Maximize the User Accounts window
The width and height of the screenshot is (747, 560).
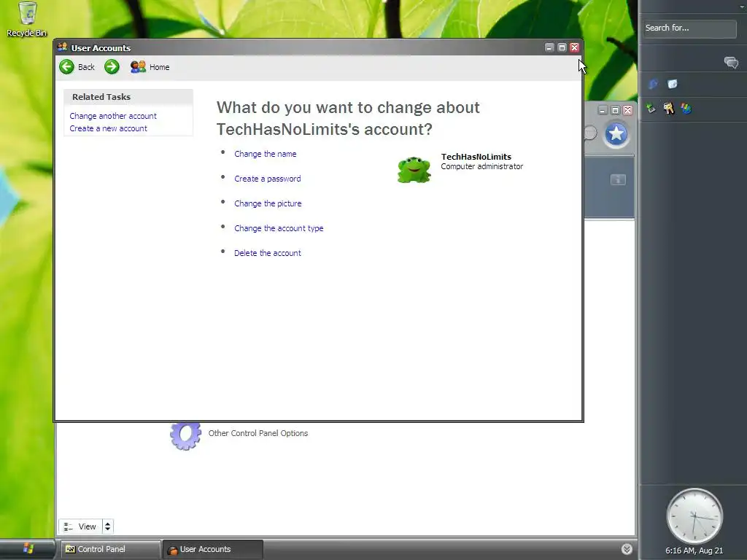[x=562, y=47]
